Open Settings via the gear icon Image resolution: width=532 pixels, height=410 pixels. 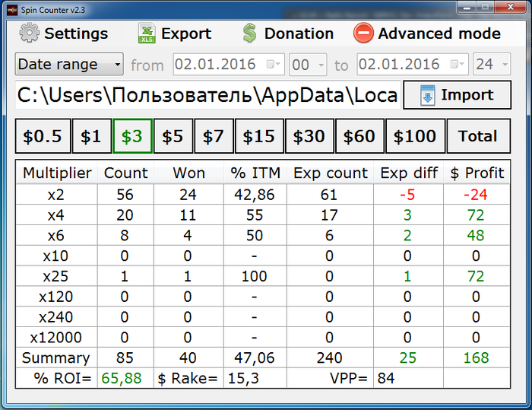tap(29, 33)
